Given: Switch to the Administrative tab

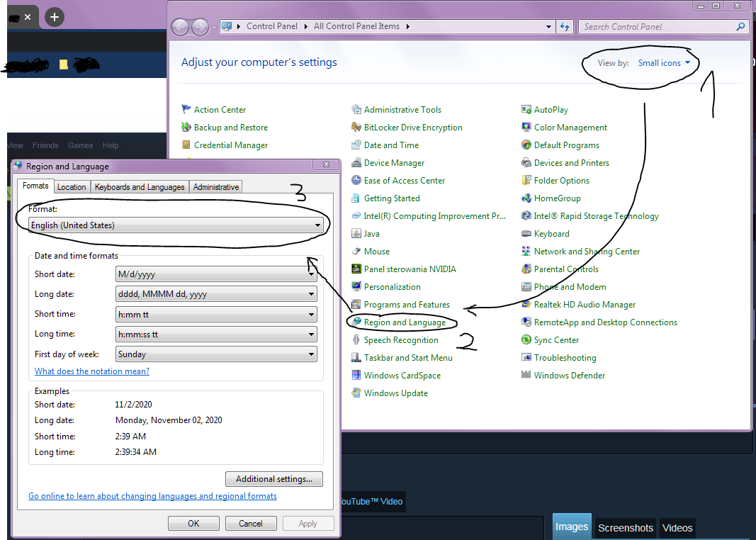Looking at the screenshot, I should [216, 187].
